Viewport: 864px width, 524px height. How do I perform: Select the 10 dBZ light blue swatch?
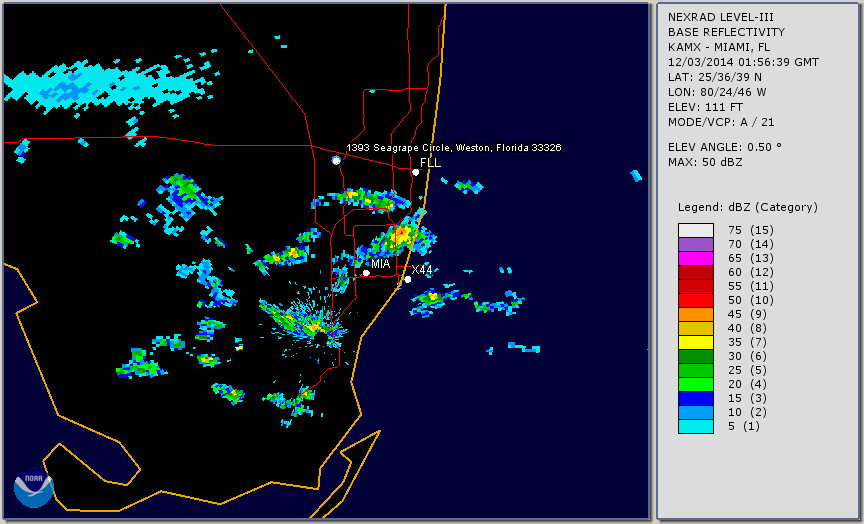coord(696,412)
